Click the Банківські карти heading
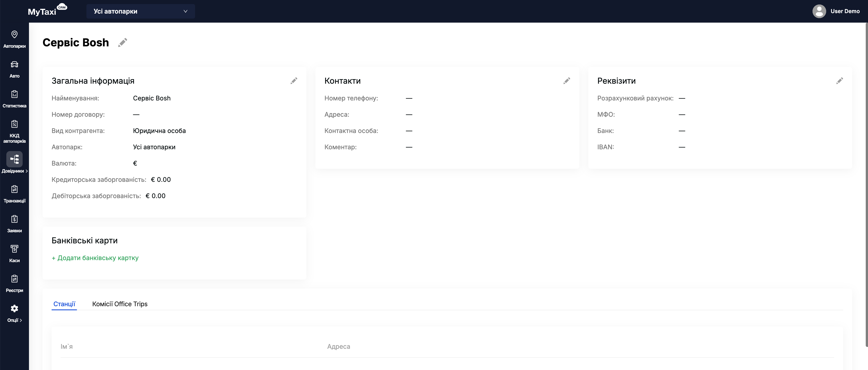Screen dimensions: 868x370 [85, 240]
